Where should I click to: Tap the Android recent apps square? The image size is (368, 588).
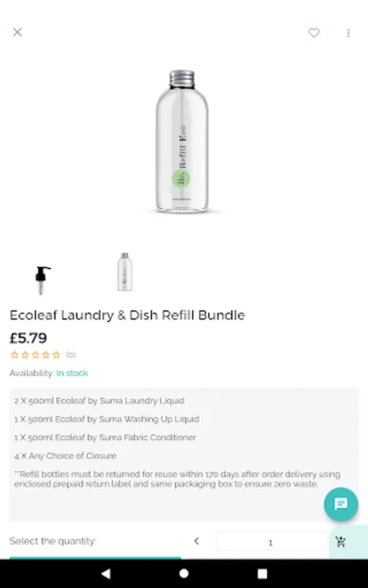[x=262, y=574]
